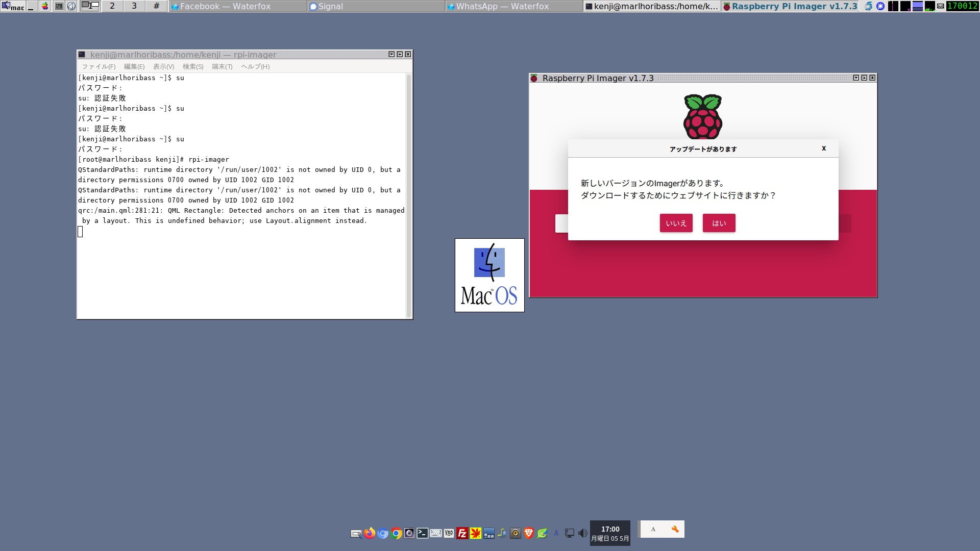The height and width of the screenshot is (551, 980).
Task: Click the いいえ button in update dialog
Action: [676, 223]
